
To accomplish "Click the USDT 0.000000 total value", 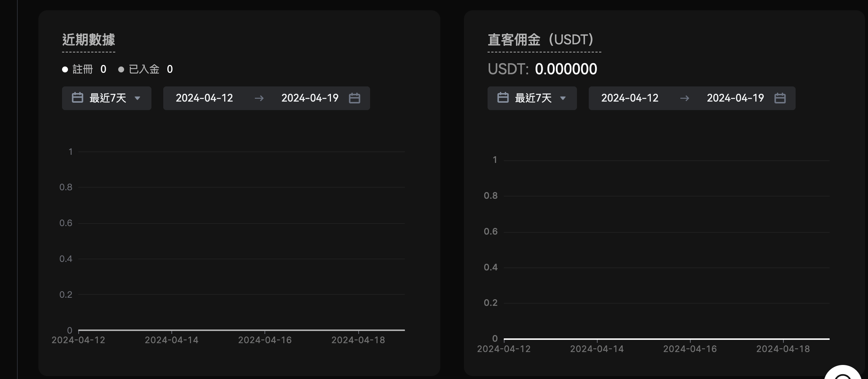I will point(565,69).
